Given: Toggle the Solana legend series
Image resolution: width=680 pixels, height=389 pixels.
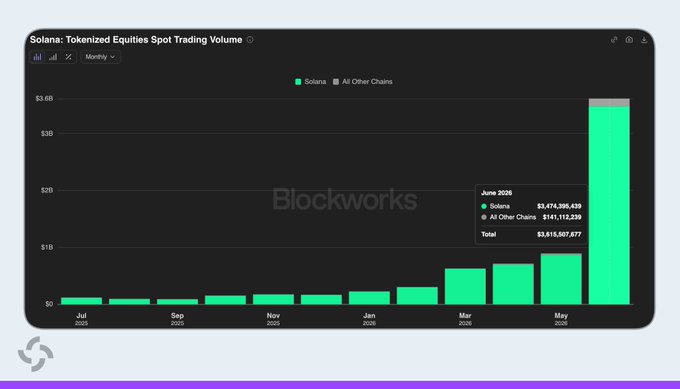Looking at the screenshot, I should click(x=311, y=82).
